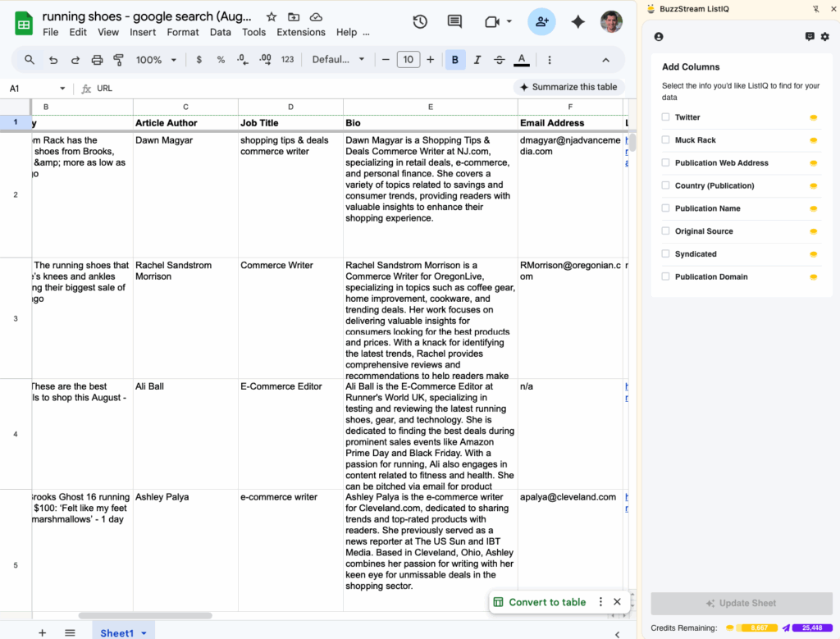Enable the Muck Rack column
Image resolution: width=840 pixels, height=639 pixels.
coord(665,139)
